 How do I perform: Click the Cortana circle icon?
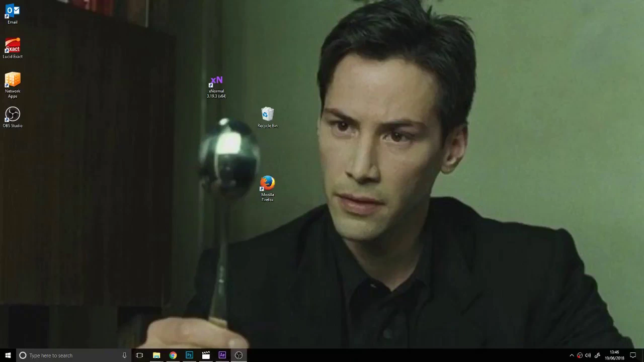point(23,355)
